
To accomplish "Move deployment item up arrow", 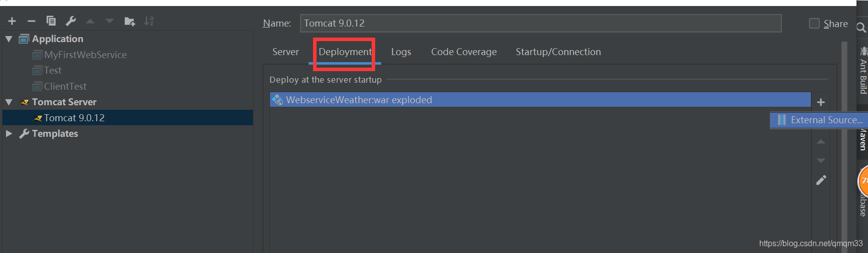I will pos(821,142).
